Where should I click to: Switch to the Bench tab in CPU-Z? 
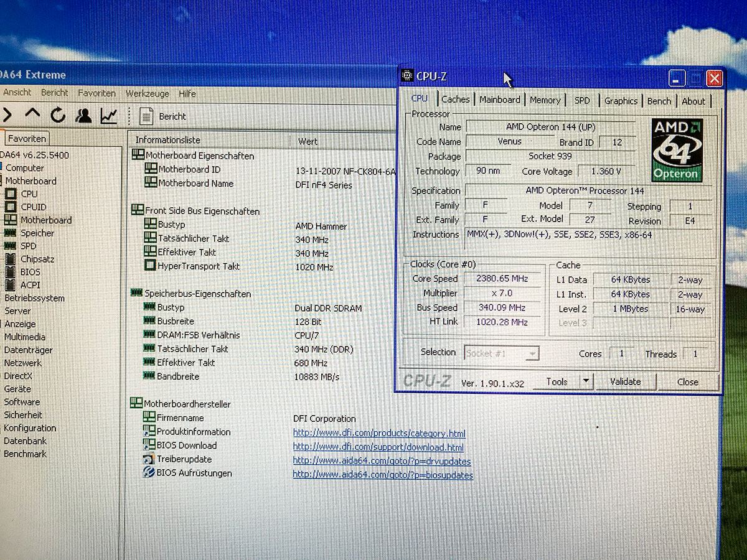659,101
